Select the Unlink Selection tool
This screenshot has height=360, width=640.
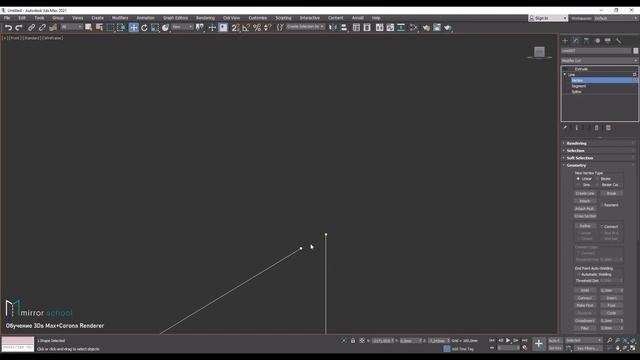click(42, 28)
